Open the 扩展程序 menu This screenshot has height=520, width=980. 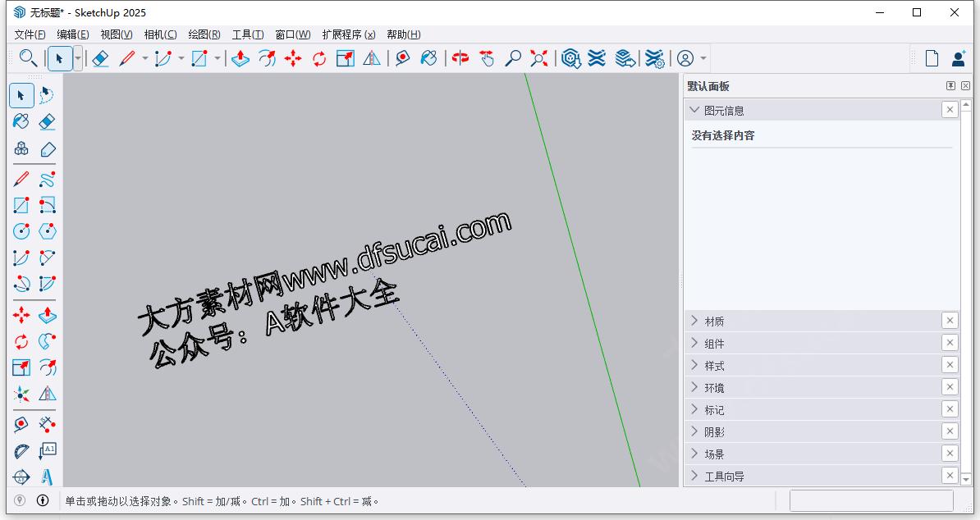(x=349, y=34)
